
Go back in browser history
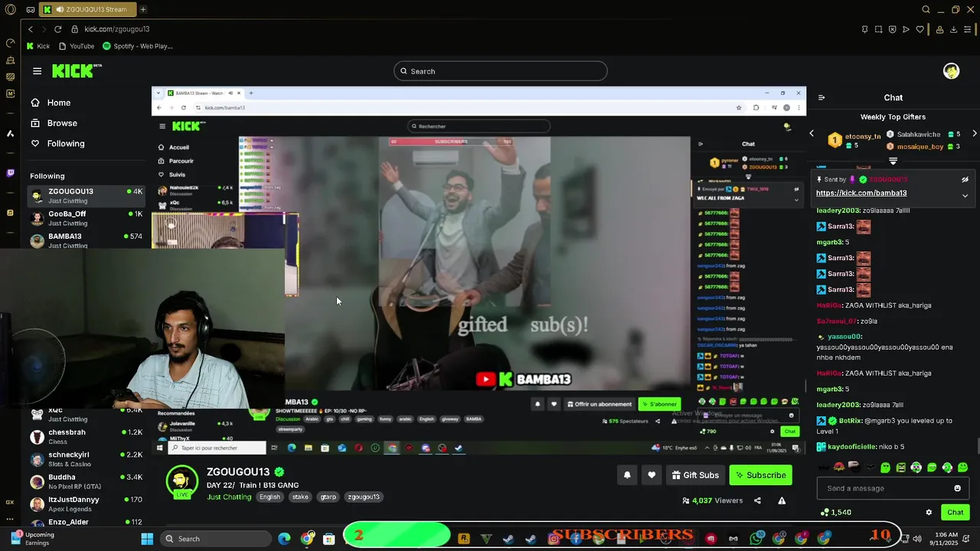[x=31, y=29]
